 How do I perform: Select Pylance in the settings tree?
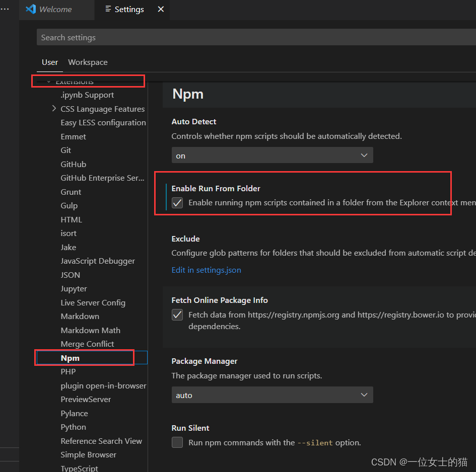click(74, 413)
